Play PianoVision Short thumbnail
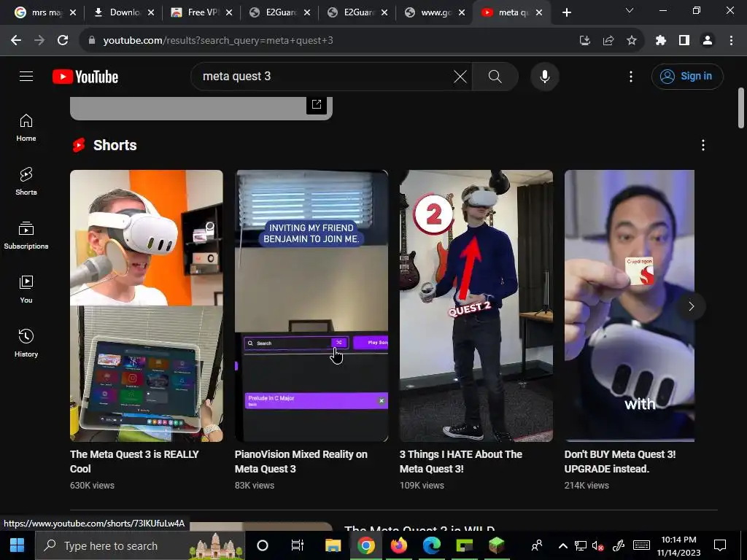 311,306
